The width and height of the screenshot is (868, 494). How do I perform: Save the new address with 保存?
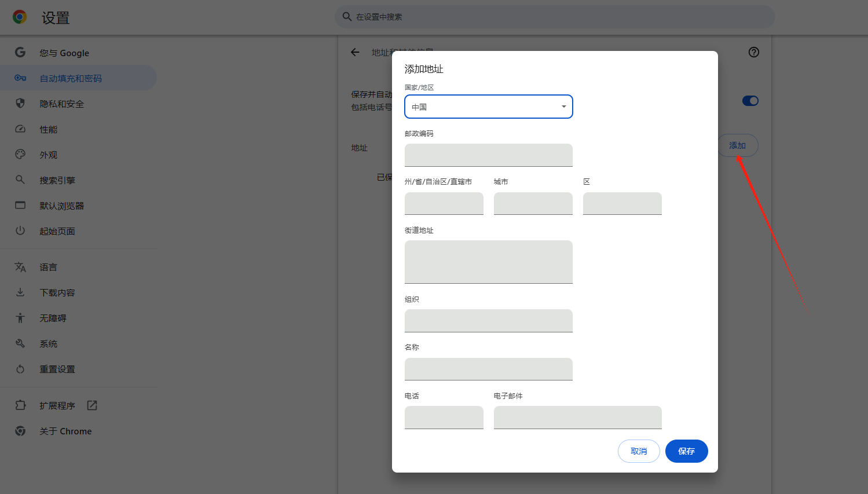[x=686, y=451]
